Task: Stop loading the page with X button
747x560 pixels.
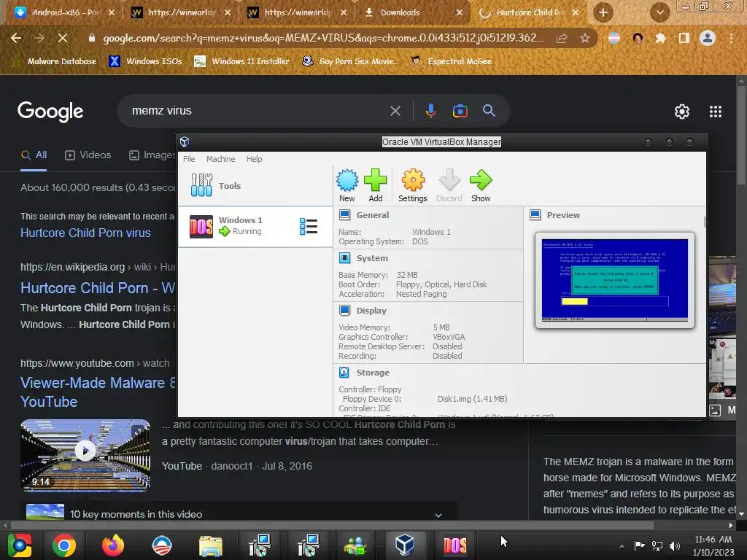Action: point(63,38)
